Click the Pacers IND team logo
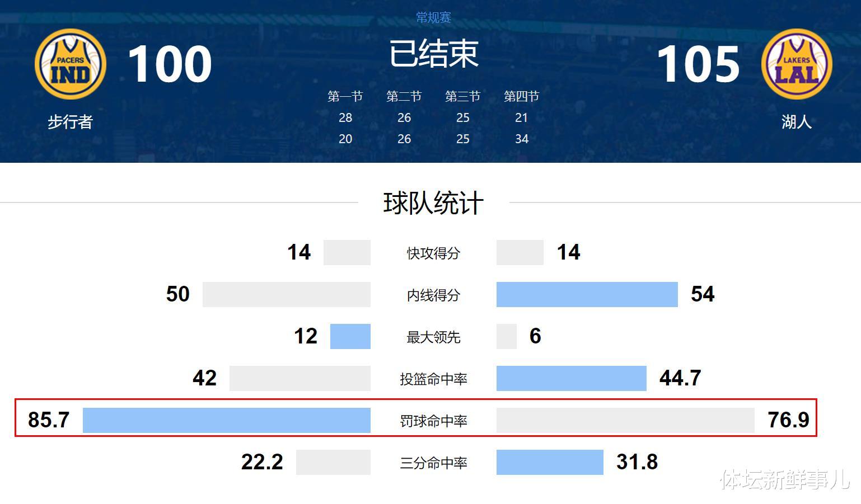The image size is (861, 504). (69, 63)
